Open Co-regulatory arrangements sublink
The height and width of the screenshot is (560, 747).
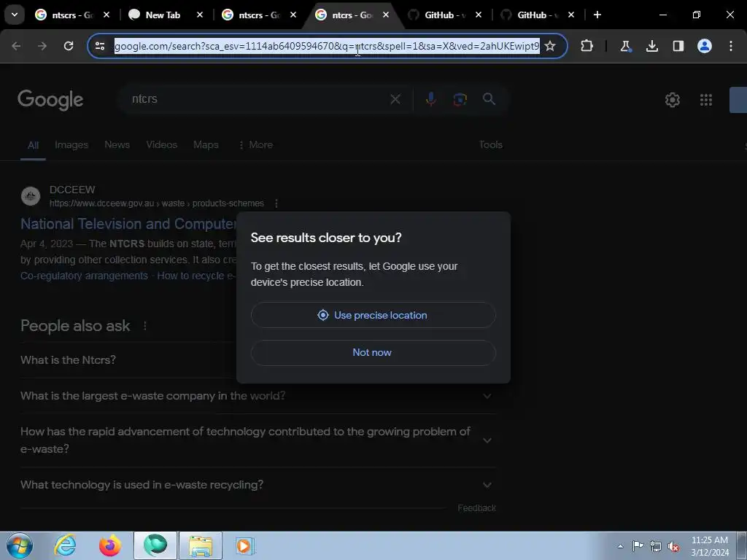[x=85, y=276]
